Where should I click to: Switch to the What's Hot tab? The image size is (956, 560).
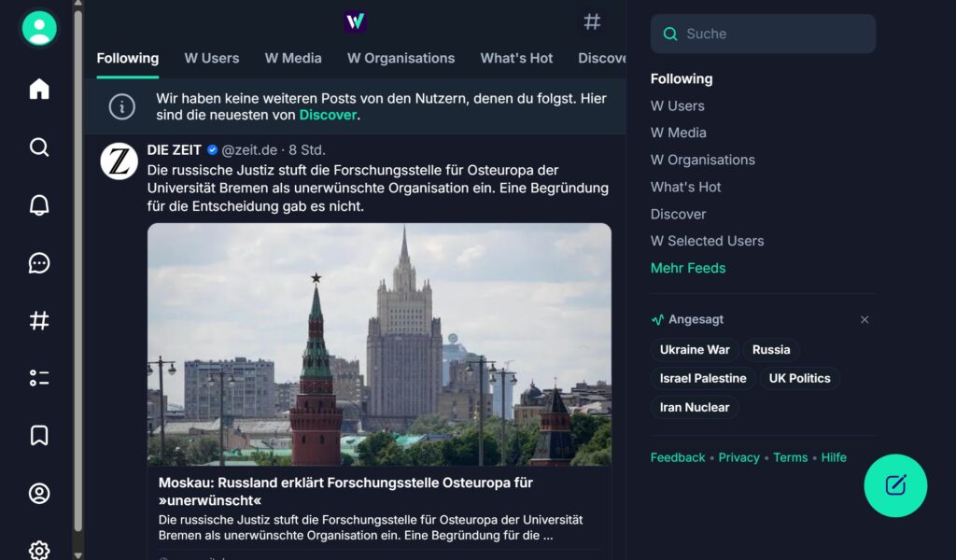pyautogui.click(x=516, y=59)
